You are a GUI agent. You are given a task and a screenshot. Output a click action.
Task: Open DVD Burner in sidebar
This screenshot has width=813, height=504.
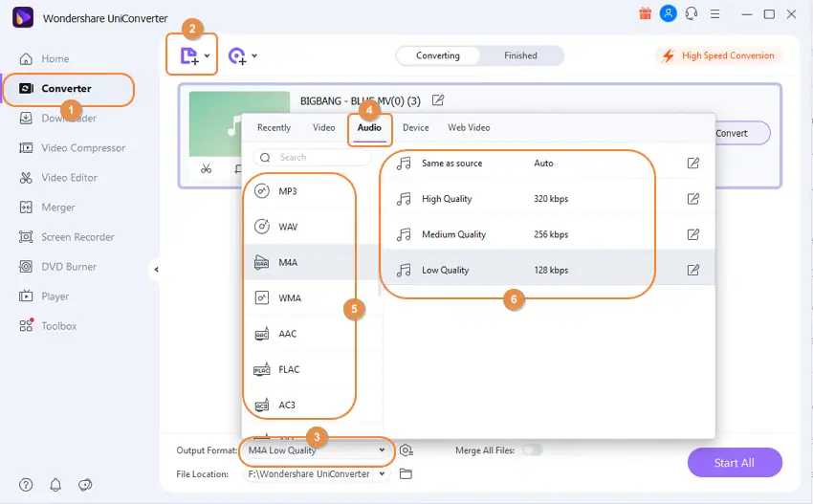(58, 267)
